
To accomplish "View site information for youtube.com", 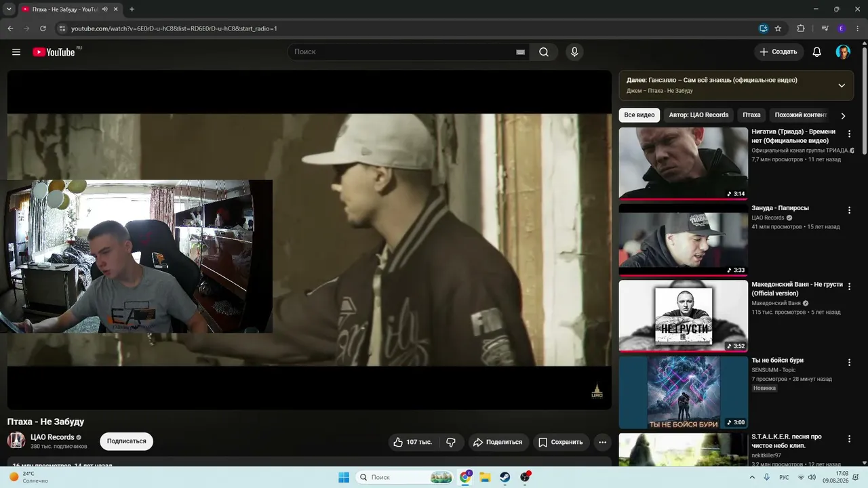I will pos(62,28).
